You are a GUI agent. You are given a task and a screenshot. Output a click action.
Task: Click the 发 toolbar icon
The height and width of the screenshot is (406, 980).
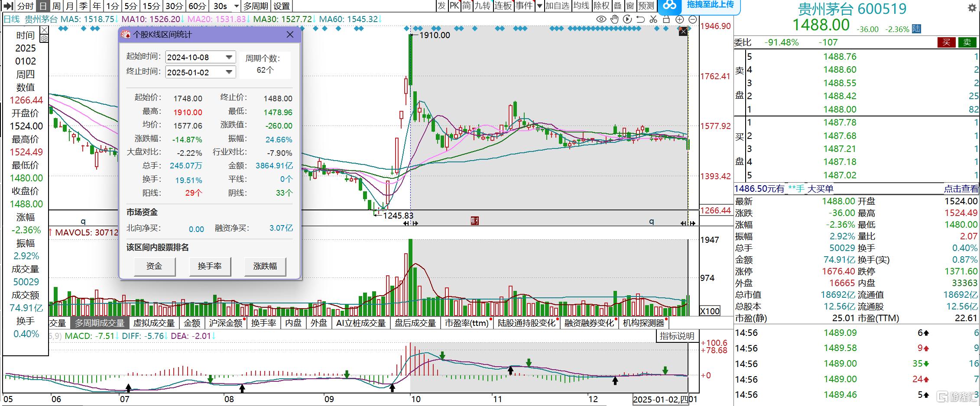click(x=441, y=6)
